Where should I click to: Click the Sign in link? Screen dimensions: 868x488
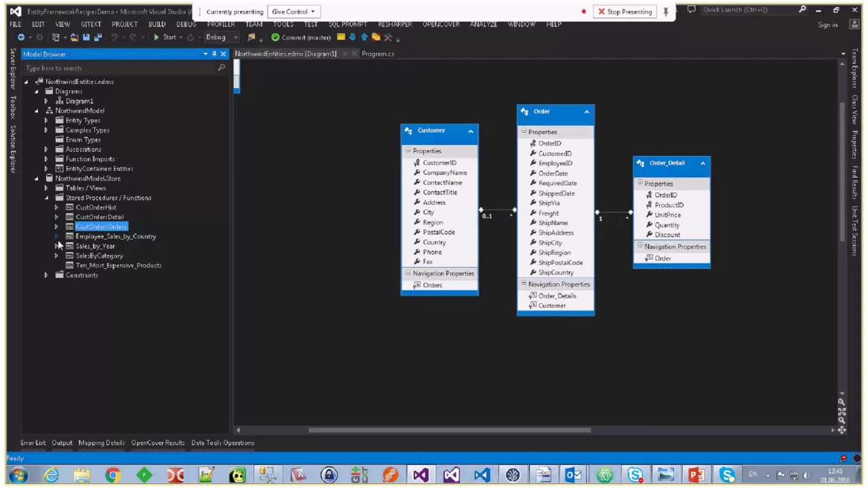coord(827,25)
